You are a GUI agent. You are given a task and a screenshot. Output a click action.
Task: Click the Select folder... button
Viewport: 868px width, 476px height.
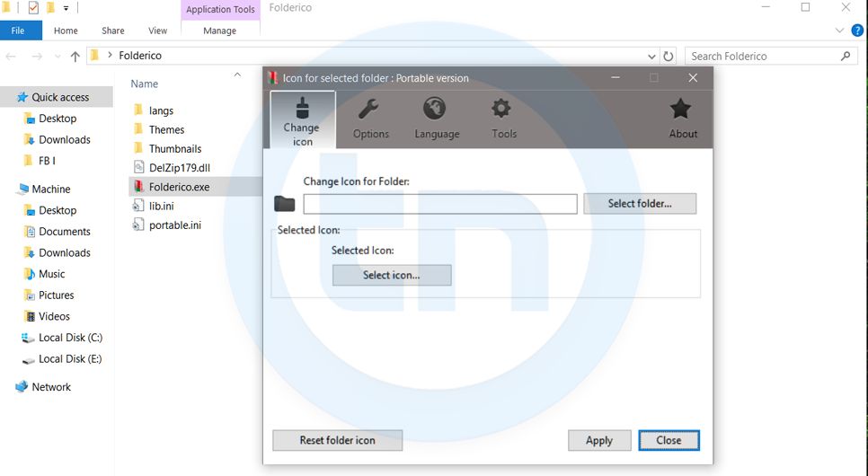coord(640,204)
